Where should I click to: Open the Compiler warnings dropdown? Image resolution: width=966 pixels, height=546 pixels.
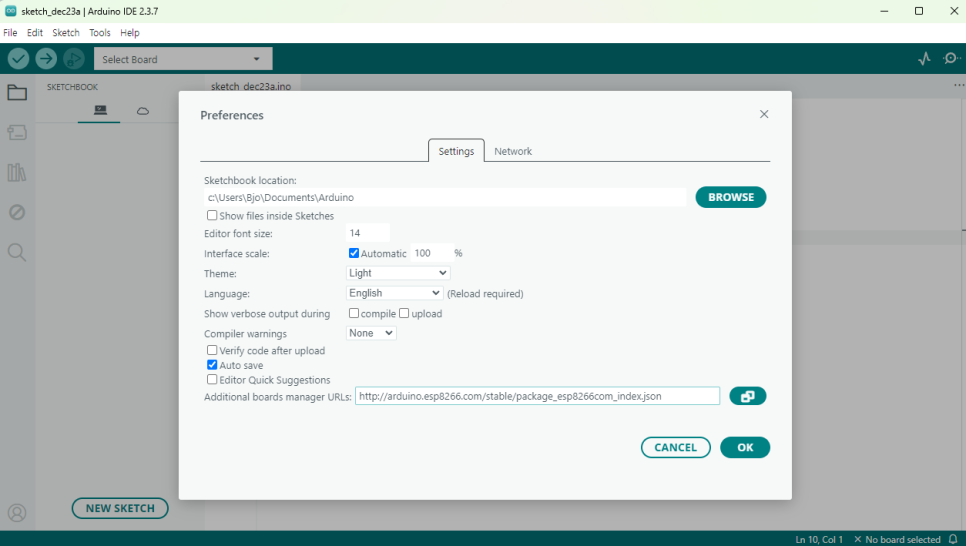pos(371,333)
